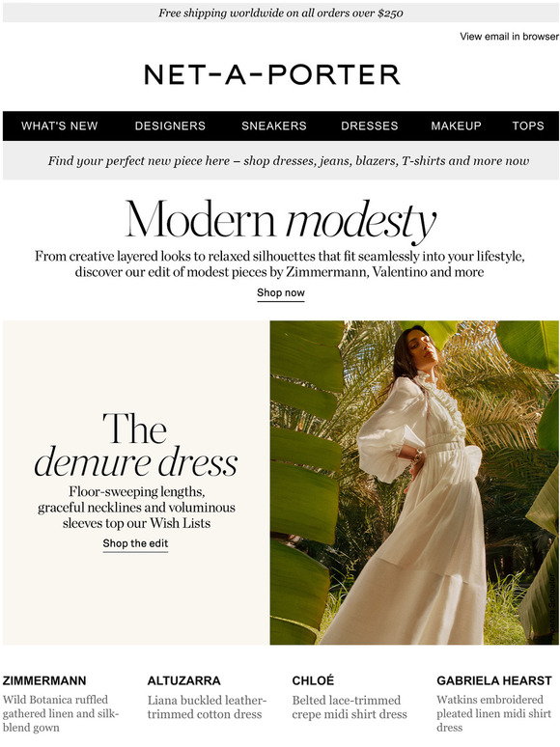
Task: Choose MAKEUP in the black menu bar
Action: 456,125
